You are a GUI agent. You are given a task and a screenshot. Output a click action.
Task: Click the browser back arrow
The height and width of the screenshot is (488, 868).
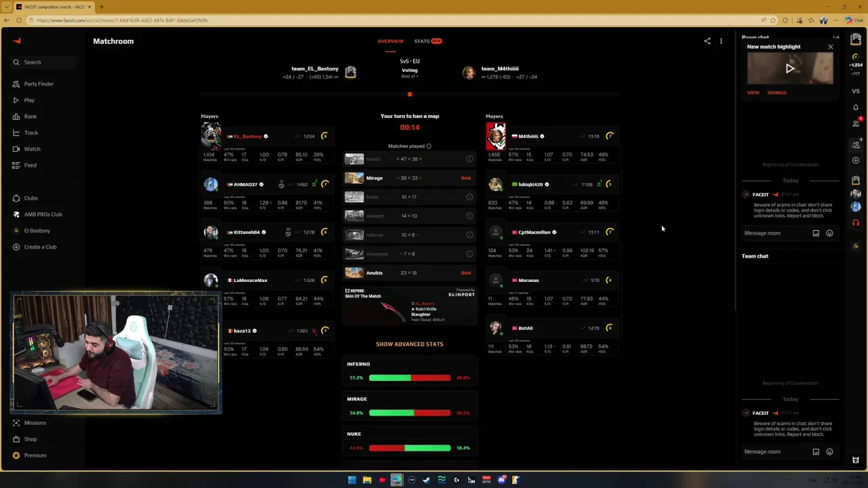[x=6, y=20]
